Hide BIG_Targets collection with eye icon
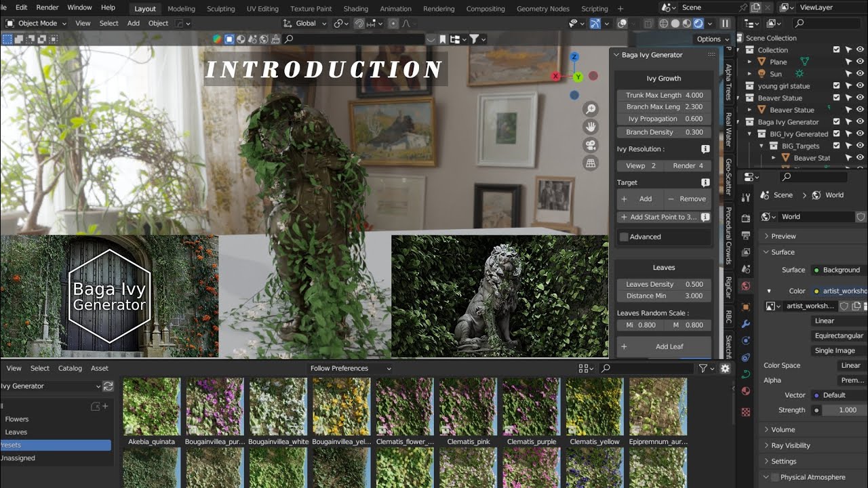 click(861, 146)
